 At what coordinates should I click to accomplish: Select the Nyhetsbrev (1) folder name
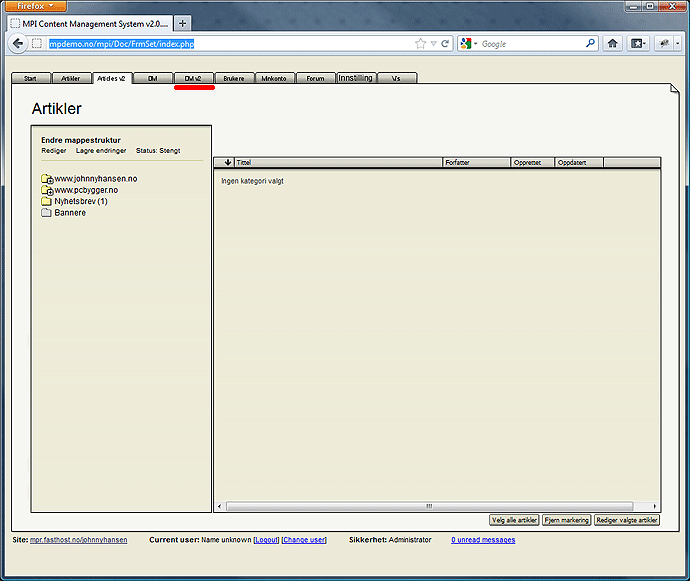[x=81, y=201]
